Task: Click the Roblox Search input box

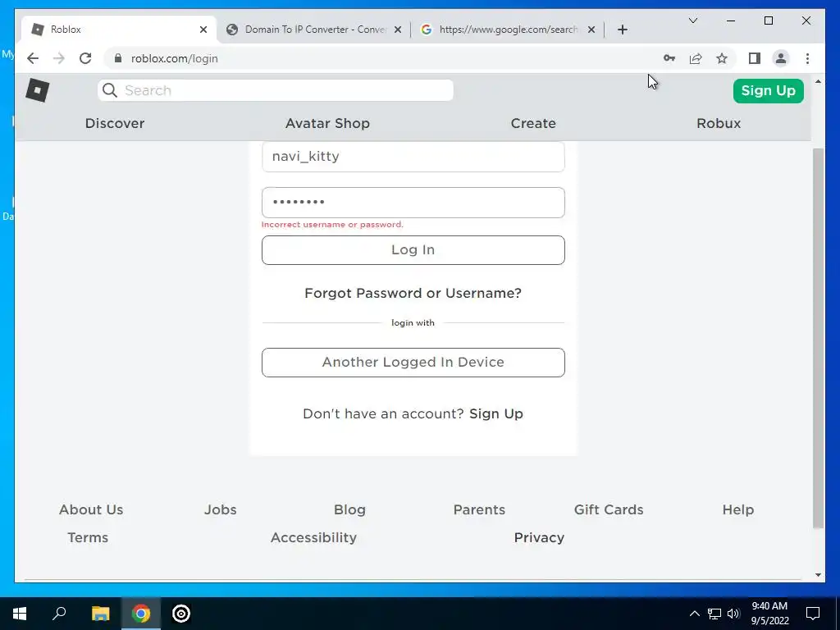Action: point(276,90)
